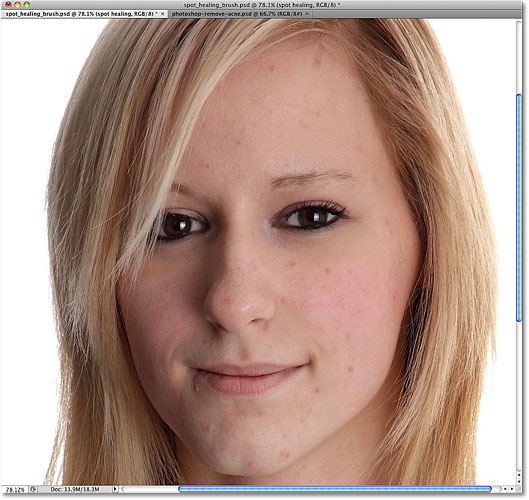Click the red close window button

[x=8, y=5]
